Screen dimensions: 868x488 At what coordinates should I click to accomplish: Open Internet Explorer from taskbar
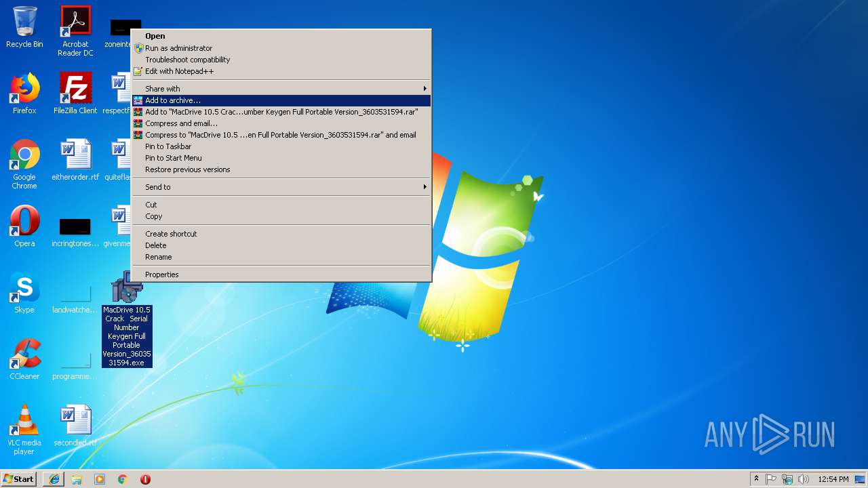pos(54,479)
